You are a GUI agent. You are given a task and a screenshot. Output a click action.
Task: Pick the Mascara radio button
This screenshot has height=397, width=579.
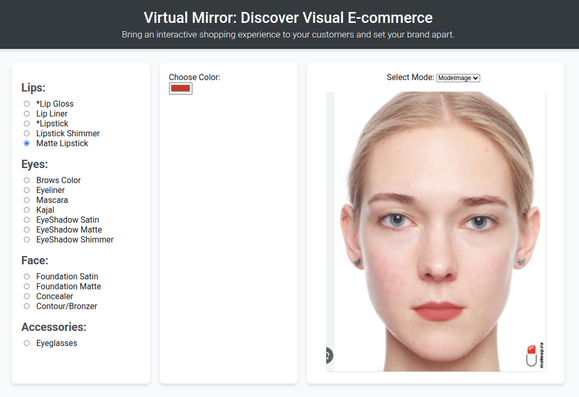[x=27, y=200]
